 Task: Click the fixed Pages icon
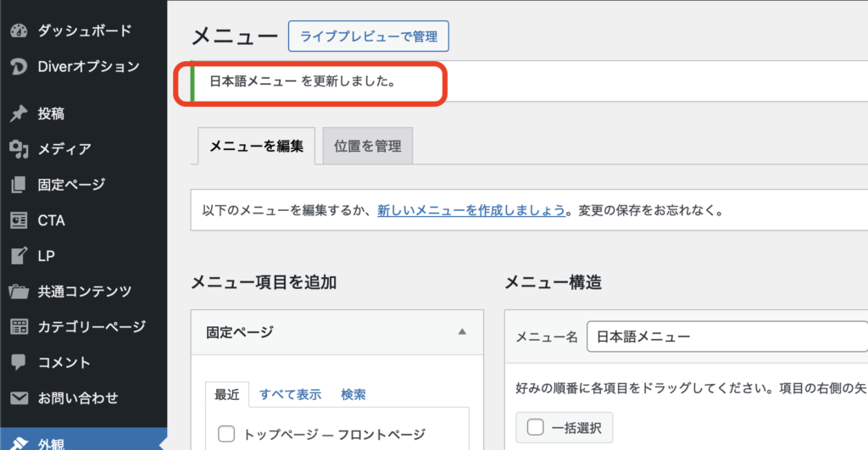(19, 185)
